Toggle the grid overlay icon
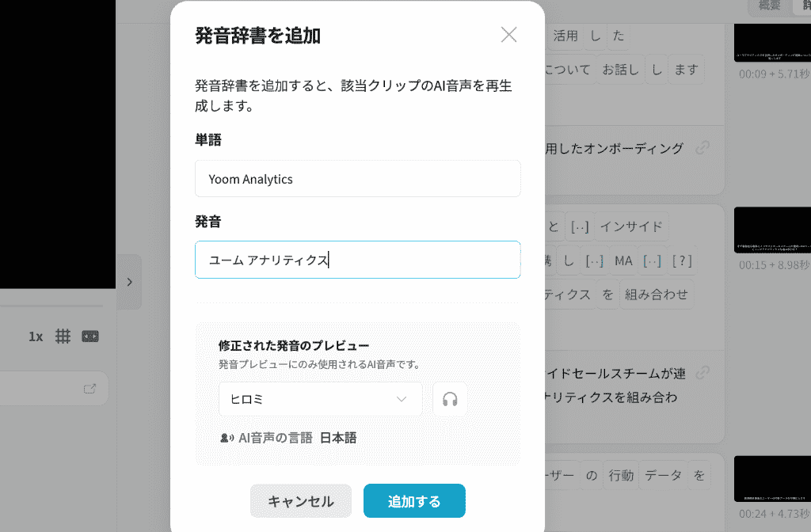Viewport: 811px width, 532px height. 63,336
